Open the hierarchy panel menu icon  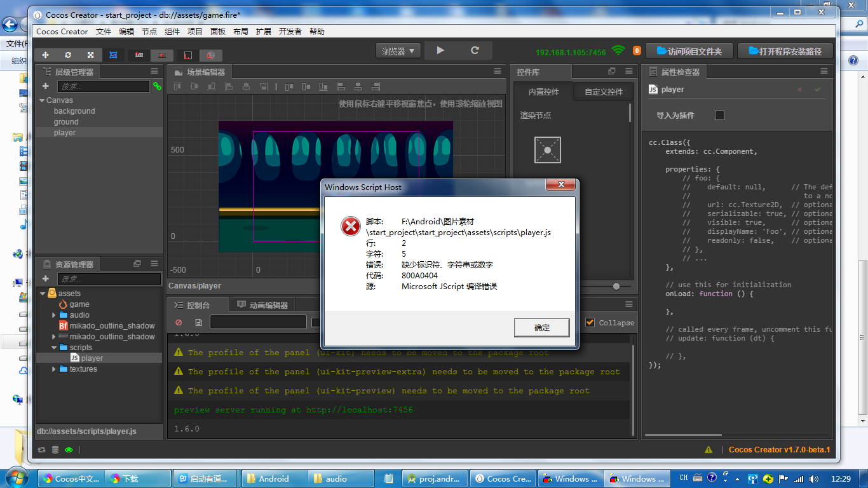pyautogui.click(x=154, y=71)
